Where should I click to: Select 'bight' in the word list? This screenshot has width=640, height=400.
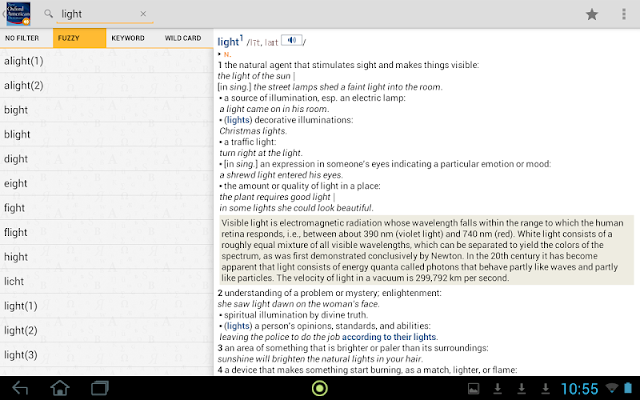pyautogui.click(x=106, y=110)
